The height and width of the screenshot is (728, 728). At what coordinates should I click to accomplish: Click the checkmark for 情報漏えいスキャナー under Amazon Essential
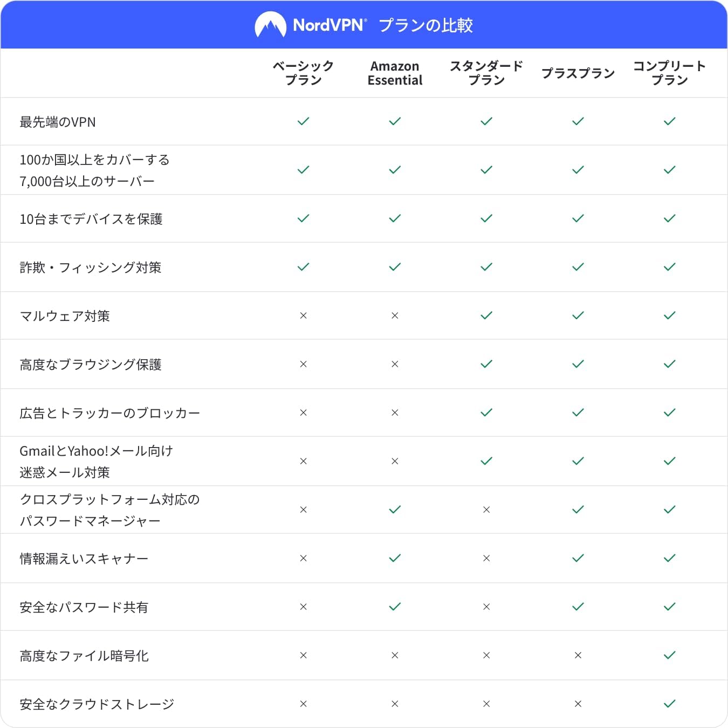tap(395, 558)
